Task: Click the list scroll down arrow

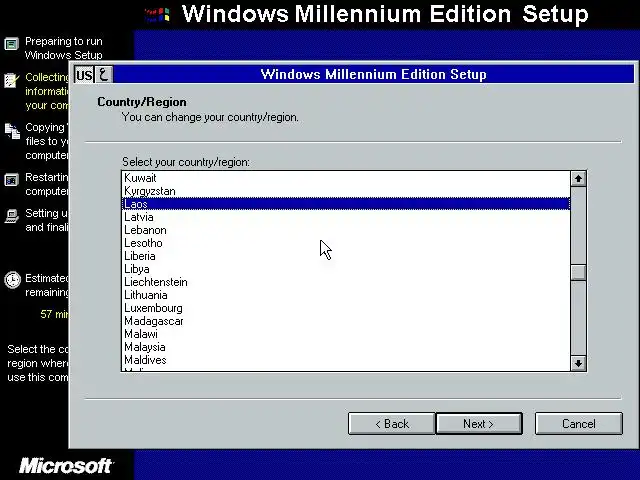Action: (x=578, y=363)
